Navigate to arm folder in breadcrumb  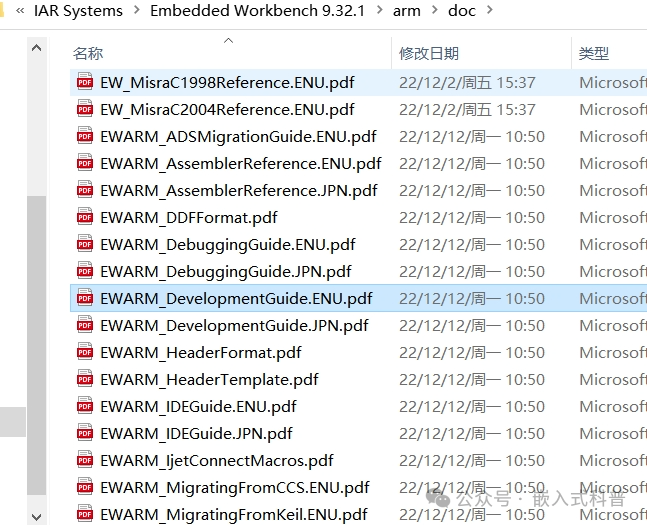point(406,11)
